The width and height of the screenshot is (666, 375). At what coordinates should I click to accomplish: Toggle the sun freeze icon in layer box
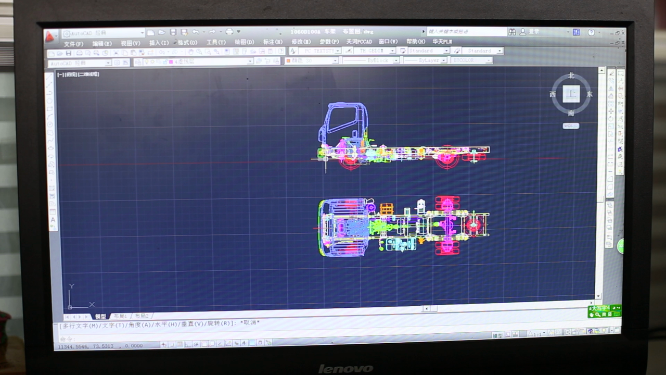click(153, 62)
